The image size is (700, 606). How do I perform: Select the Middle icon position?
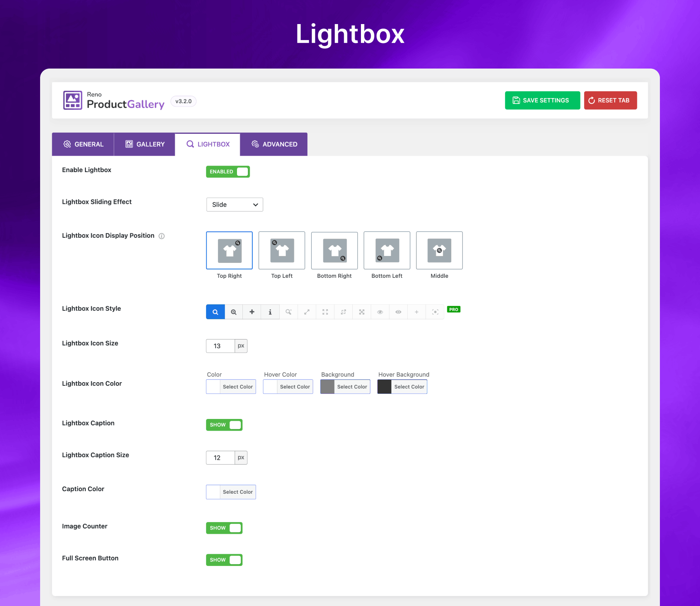coord(439,250)
